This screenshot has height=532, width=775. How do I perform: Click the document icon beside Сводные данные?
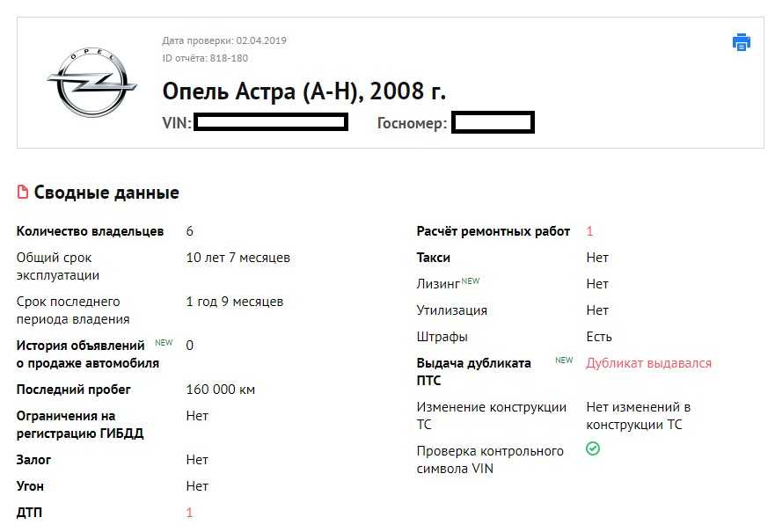[23, 193]
